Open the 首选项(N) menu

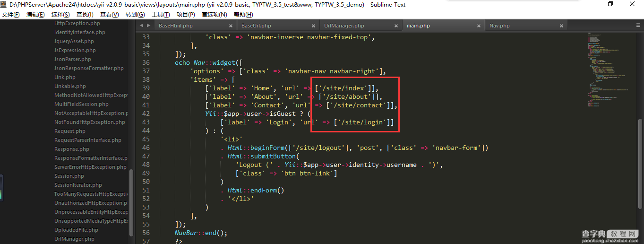click(215, 14)
